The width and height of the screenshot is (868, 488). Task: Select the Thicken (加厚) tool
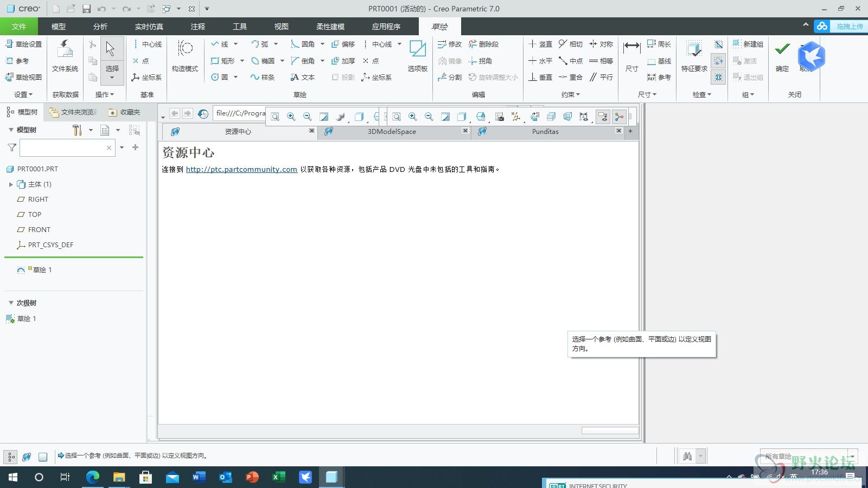(x=343, y=61)
